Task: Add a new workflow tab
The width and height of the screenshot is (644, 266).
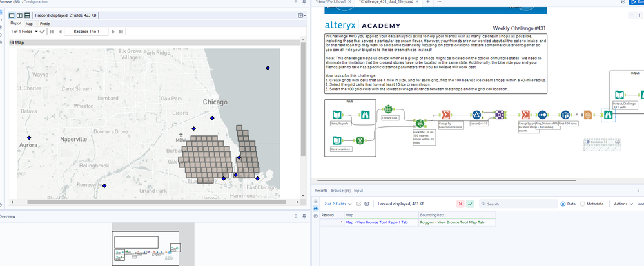Action: [x=427, y=2]
